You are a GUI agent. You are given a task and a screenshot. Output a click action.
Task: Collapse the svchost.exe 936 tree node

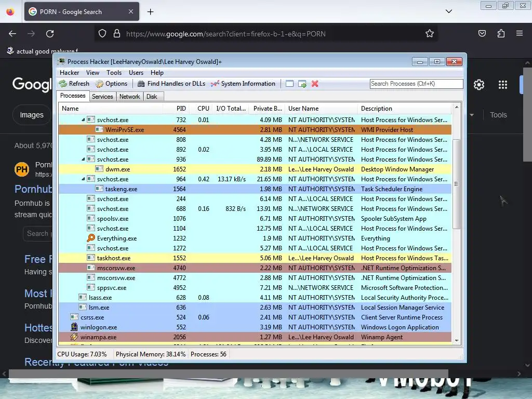tap(83, 159)
